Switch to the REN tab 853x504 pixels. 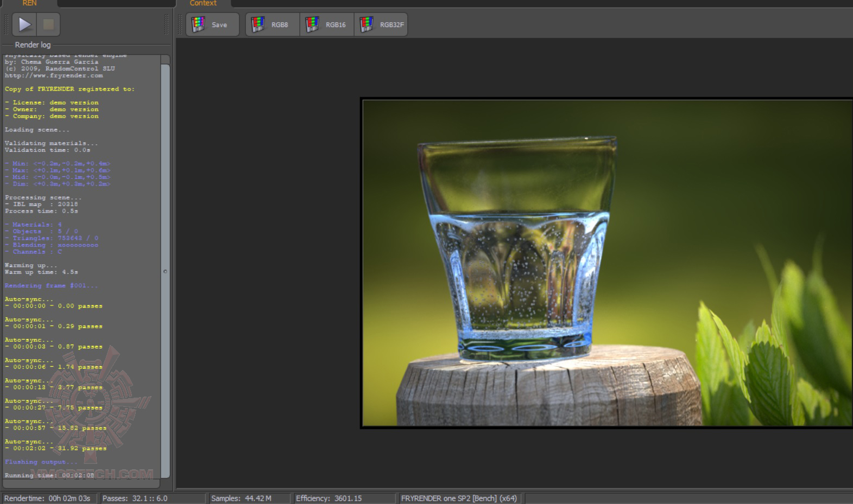click(x=29, y=3)
